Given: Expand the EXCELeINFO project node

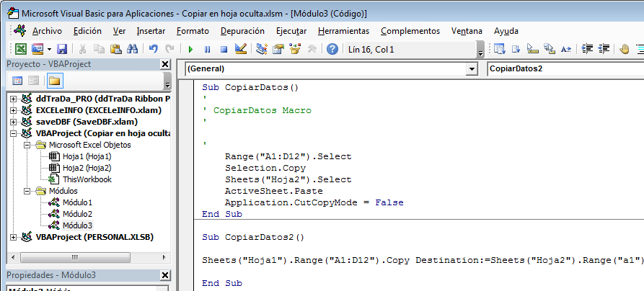Looking at the screenshot, I should [x=13, y=110].
